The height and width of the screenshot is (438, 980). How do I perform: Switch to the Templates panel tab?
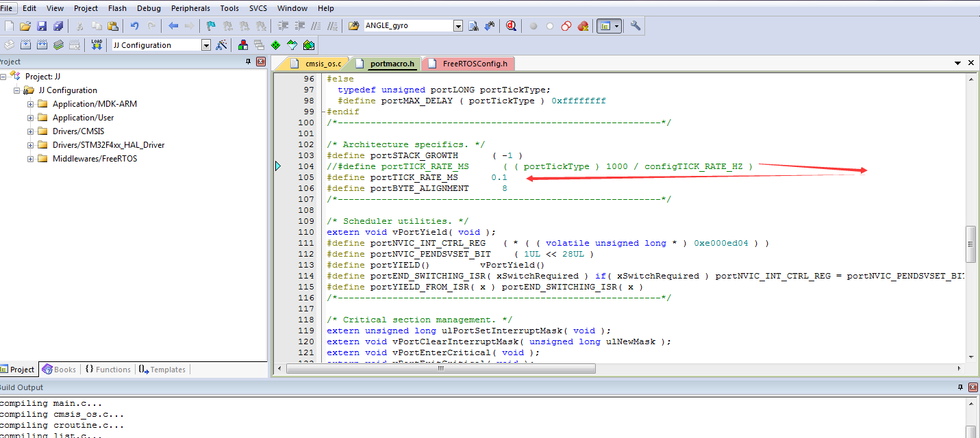[162, 370]
